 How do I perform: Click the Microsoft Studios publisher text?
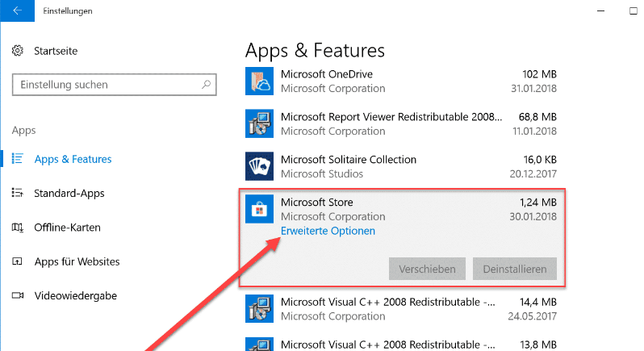322,174
